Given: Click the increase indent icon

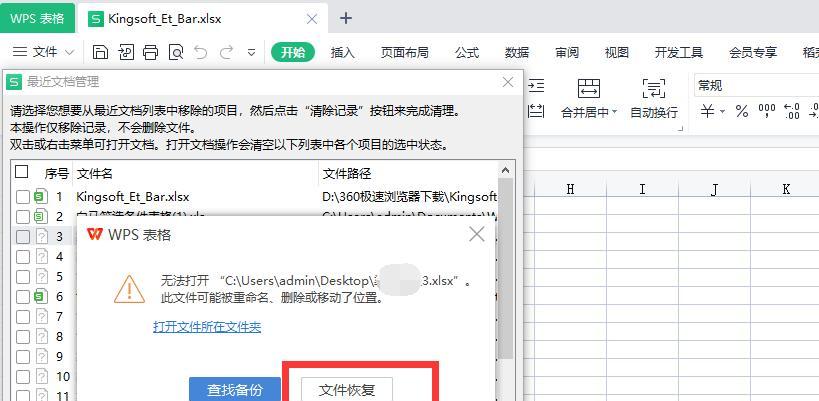Looking at the screenshot, I should click(x=536, y=85).
